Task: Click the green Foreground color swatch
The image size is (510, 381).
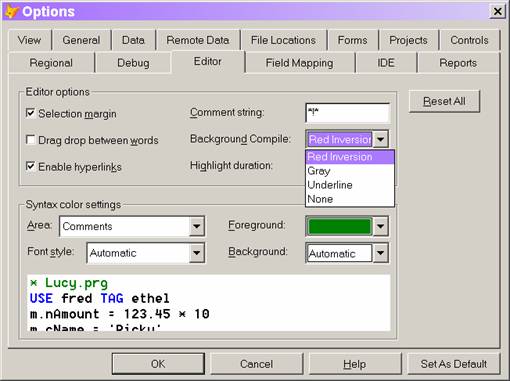Action: click(339, 226)
